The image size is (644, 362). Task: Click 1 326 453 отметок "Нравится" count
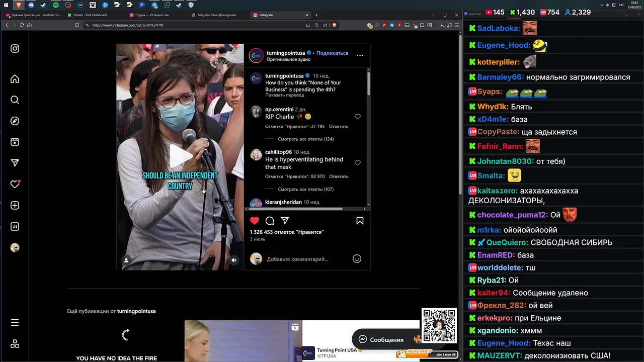pos(287,232)
